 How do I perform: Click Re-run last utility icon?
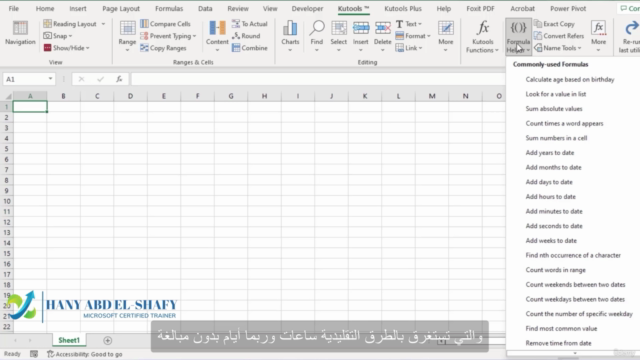pos(631,28)
